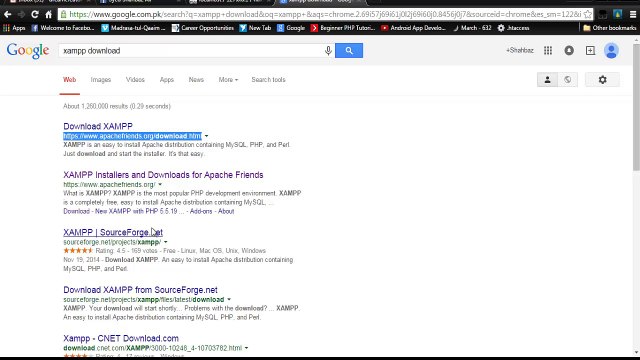Expand dropdown next to files/latest/download URL
The image size is (640, 360).
point(229,300)
